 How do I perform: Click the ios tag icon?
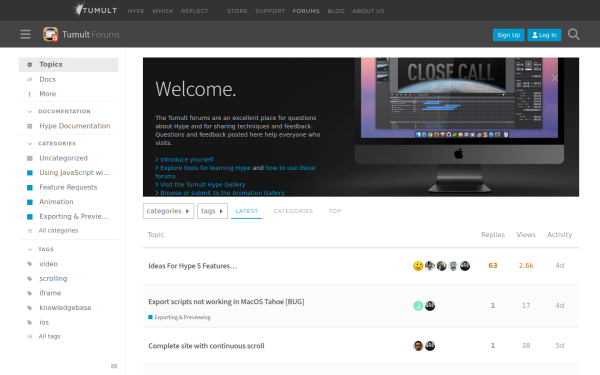(30, 323)
